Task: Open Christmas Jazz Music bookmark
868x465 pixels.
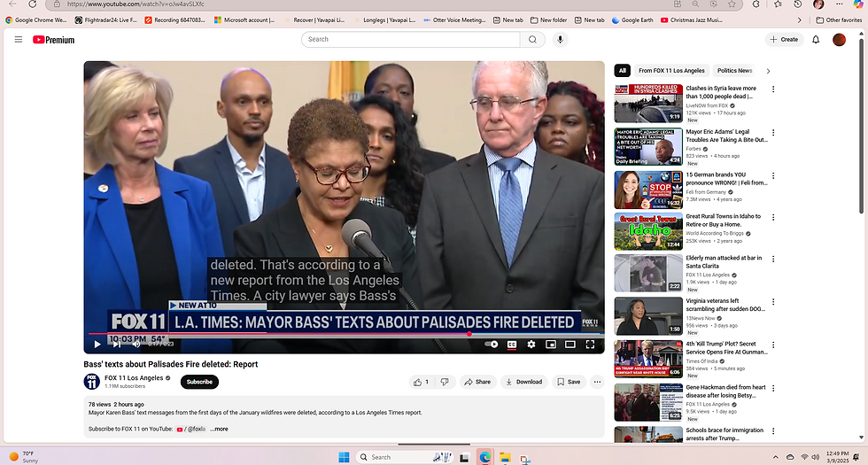Action: tap(691, 19)
